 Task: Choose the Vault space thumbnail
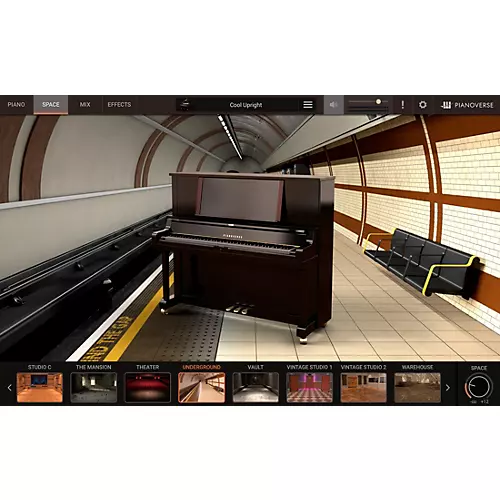pyautogui.click(x=256, y=388)
